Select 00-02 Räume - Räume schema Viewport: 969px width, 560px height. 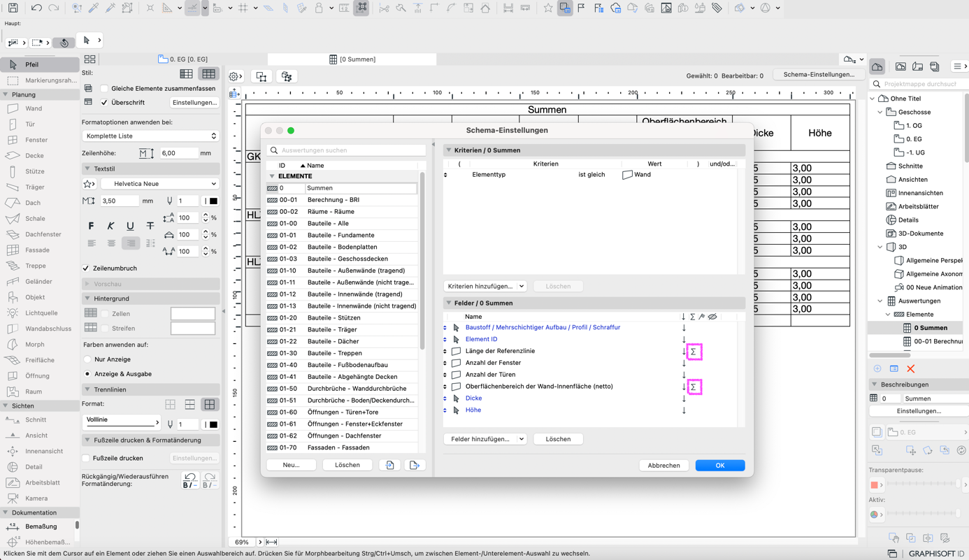[x=342, y=212]
